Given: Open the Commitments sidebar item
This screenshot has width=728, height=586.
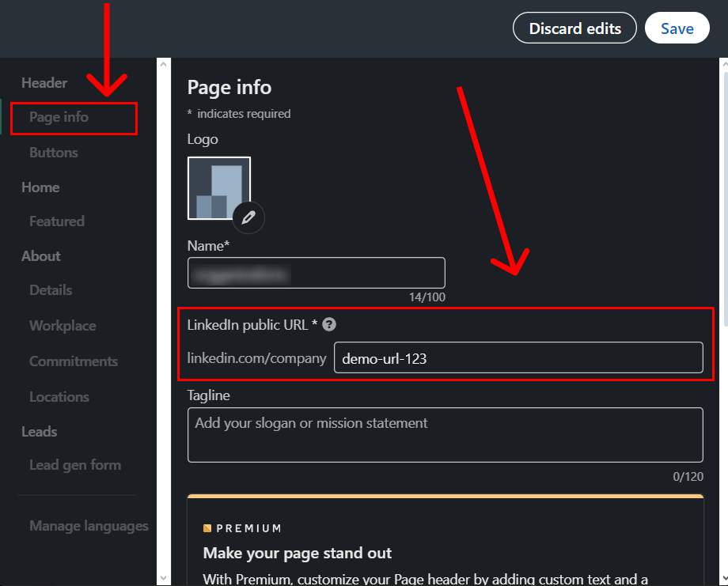Looking at the screenshot, I should 74,361.
